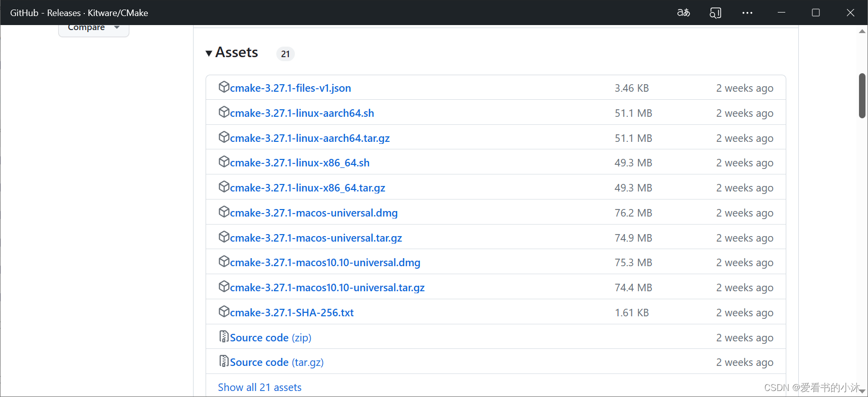This screenshot has width=868, height=397.
Task: Click the 74.9 MB size value
Action: click(x=633, y=238)
